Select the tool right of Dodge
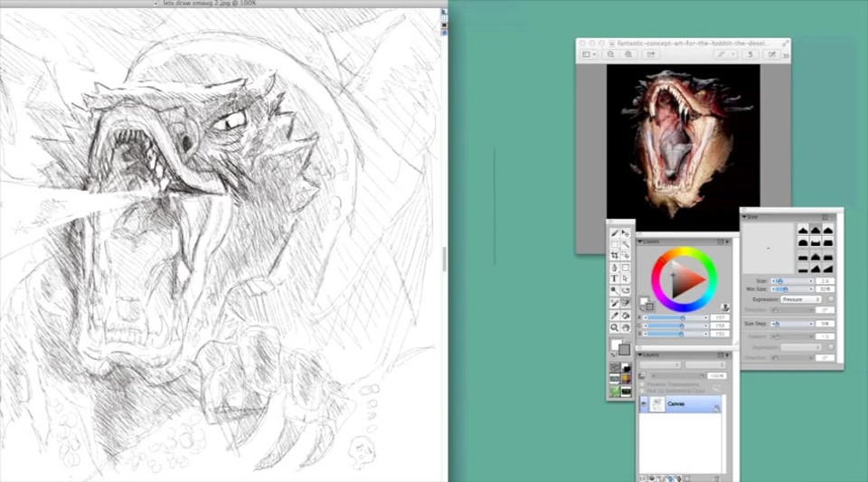Image resolution: width=868 pixels, height=482 pixels. pos(626,290)
